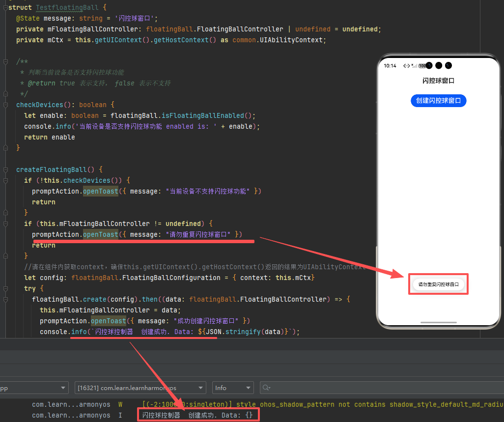Tap the home indicator bar at the phone's bottom
Image resolution: width=504 pixels, height=422 pixels.
[x=439, y=322]
